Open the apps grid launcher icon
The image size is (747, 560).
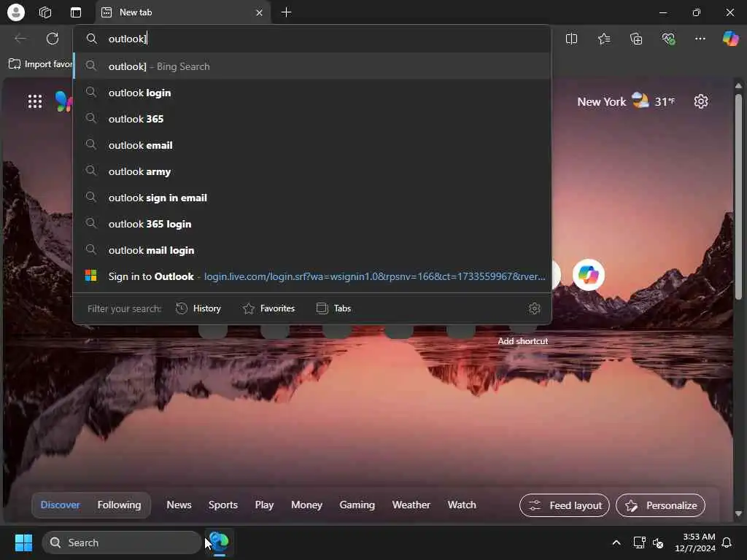point(35,101)
